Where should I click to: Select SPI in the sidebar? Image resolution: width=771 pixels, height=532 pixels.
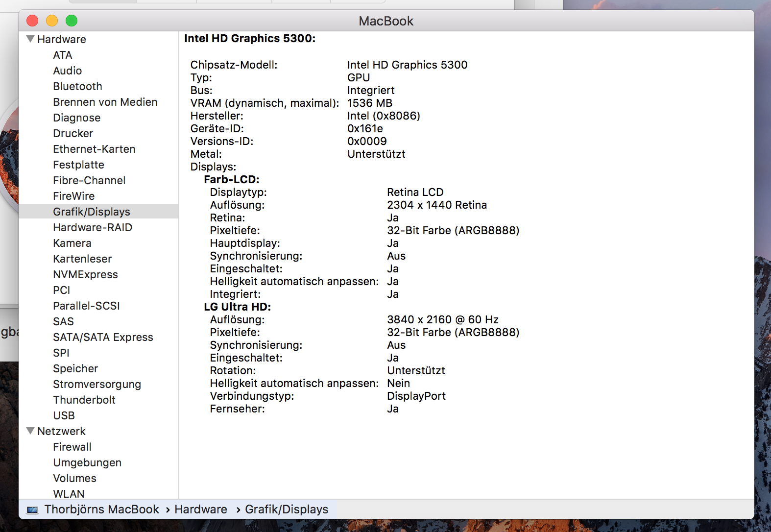[x=61, y=353]
